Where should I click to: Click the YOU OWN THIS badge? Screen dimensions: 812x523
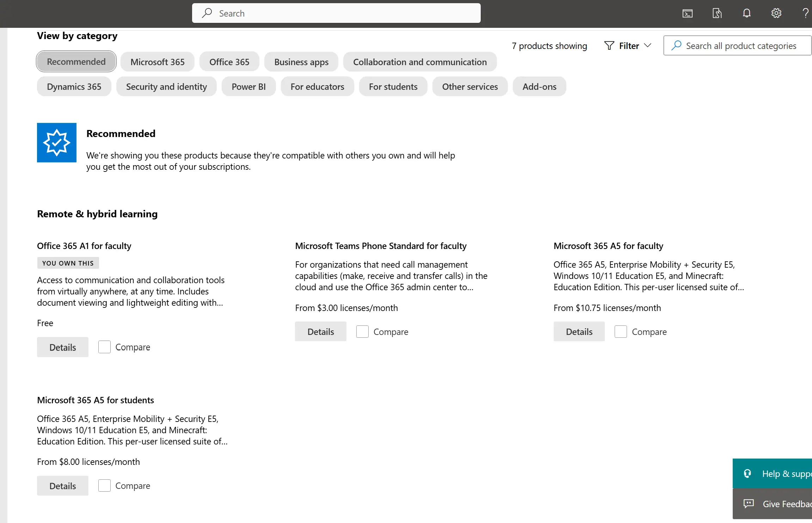click(68, 263)
